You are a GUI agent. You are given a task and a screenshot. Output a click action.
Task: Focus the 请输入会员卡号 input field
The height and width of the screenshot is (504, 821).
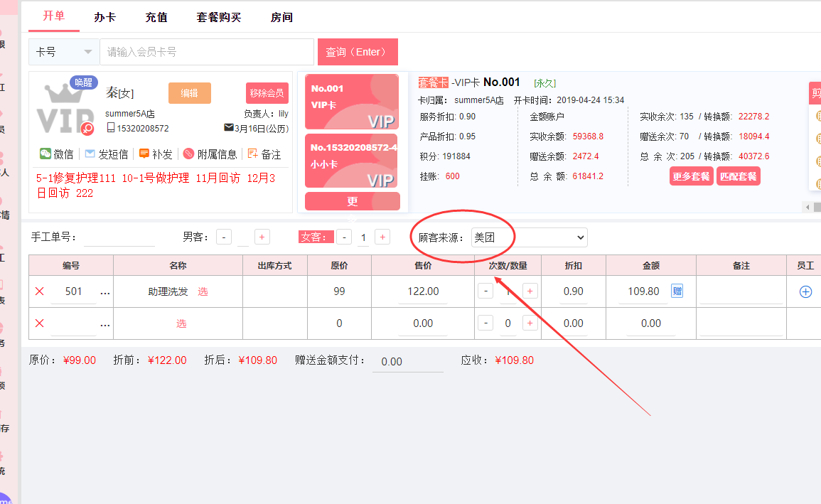207,52
